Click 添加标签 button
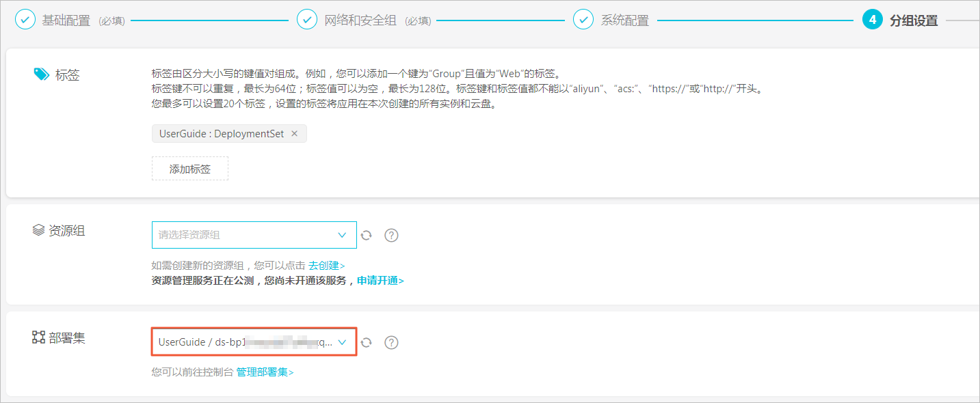Viewport: 980px width, 403px height. tap(190, 169)
